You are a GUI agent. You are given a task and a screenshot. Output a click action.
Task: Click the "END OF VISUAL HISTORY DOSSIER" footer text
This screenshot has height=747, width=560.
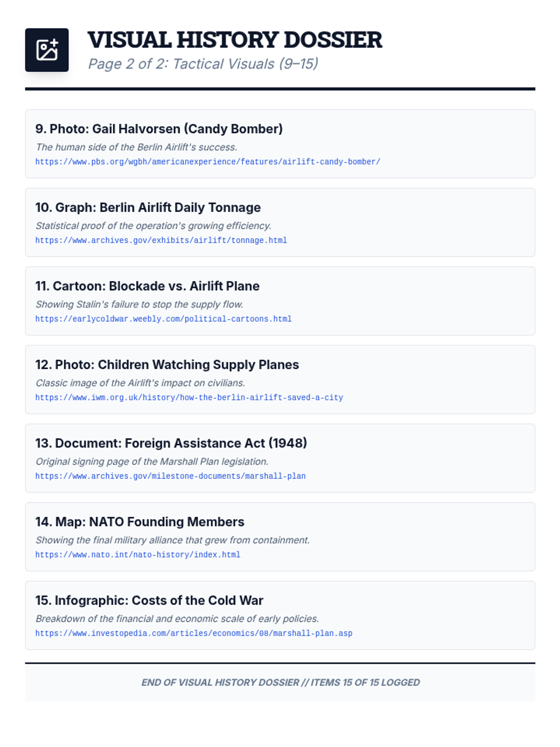280,683
